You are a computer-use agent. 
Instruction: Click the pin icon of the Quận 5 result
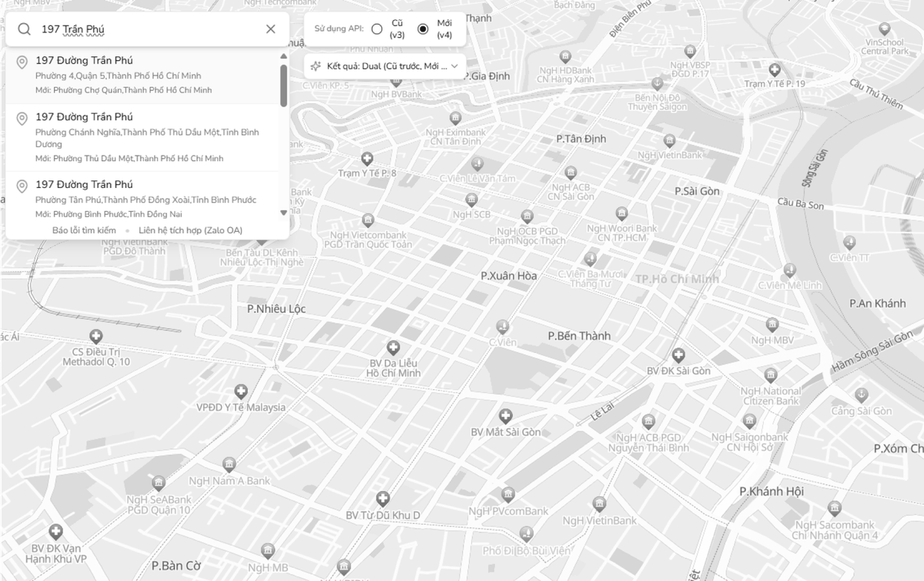pos(22,62)
